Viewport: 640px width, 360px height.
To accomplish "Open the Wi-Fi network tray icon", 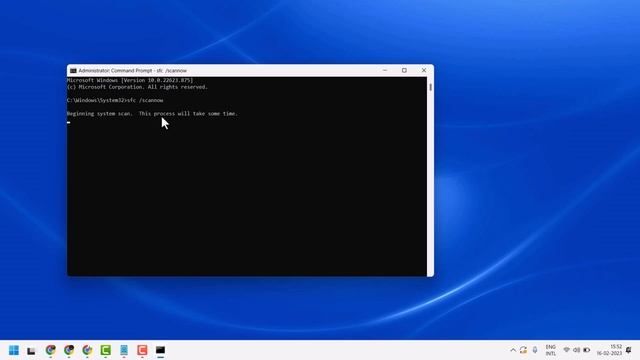I will [x=567, y=350].
